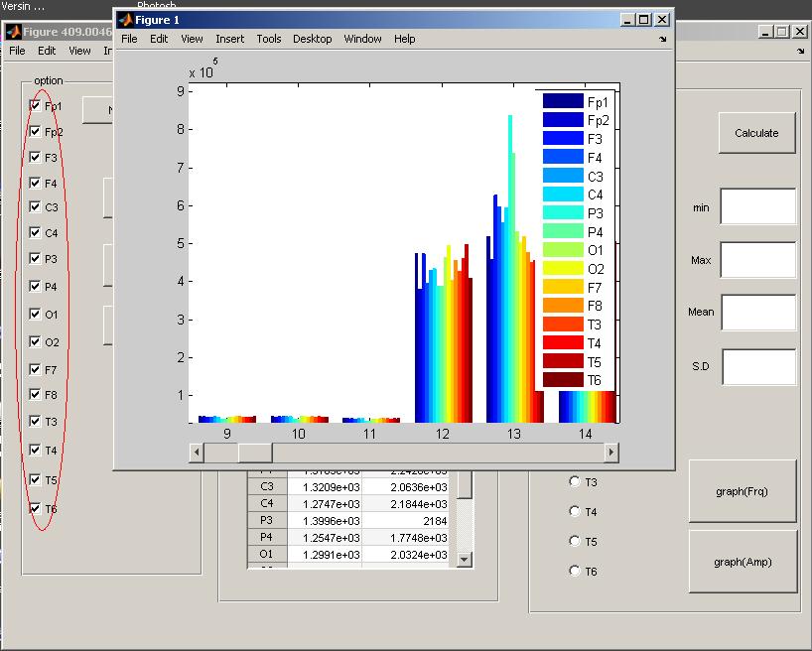Select the T4 radio button
The image size is (812, 651).
coord(575,512)
